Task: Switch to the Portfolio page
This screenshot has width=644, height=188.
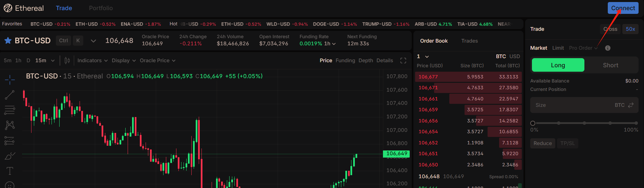Action: [x=101, y=8]
